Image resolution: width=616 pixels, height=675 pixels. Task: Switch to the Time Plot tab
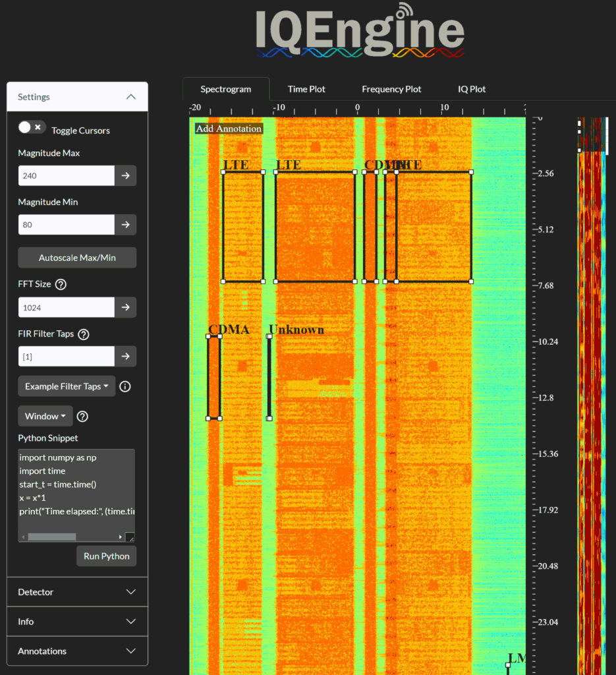[306, 89]
